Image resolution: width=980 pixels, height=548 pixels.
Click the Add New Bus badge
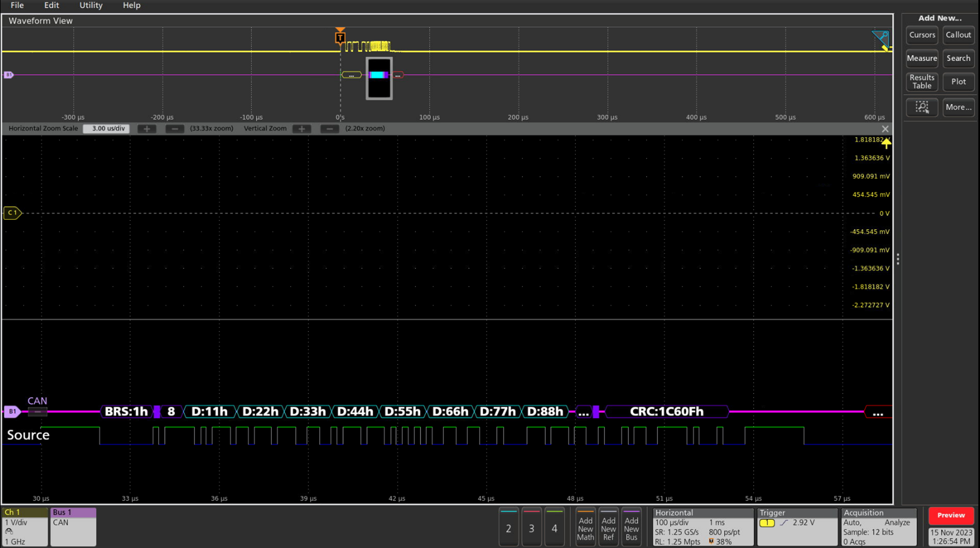[632, 527]
